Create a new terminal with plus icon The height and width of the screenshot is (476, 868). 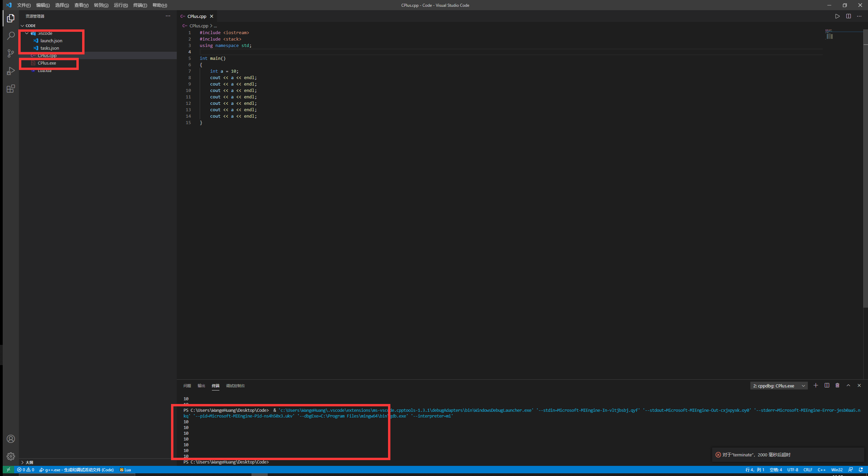(x=816, y=385)
